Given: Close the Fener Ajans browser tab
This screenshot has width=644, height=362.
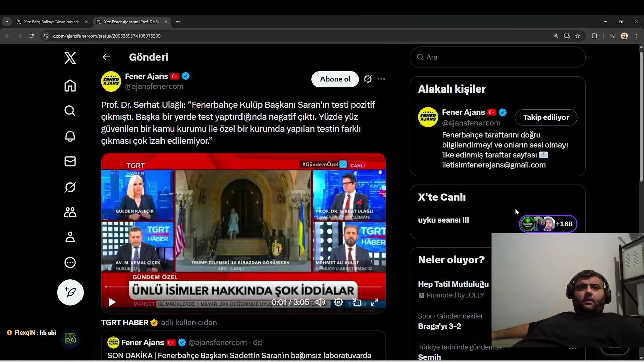Looking at the screenshot, I should point(166,22).
